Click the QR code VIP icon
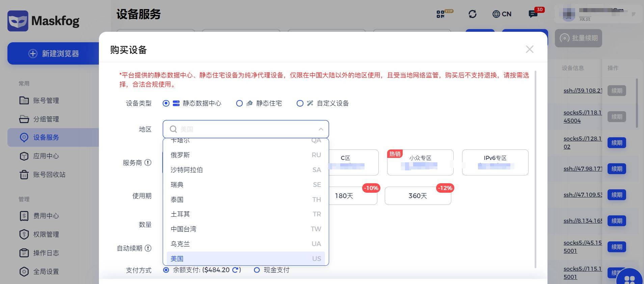 coord(441,14)
